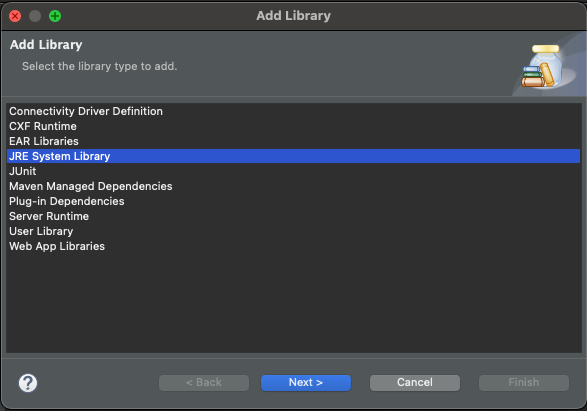This screenshot has width=587, height=411.
Task: Select JRE System Library row
Action: 294,156
